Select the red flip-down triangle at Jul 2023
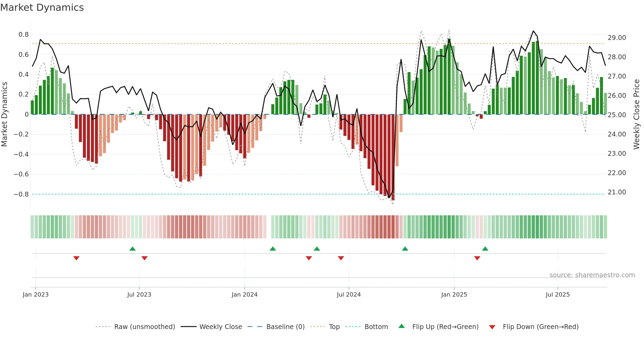 145,258
